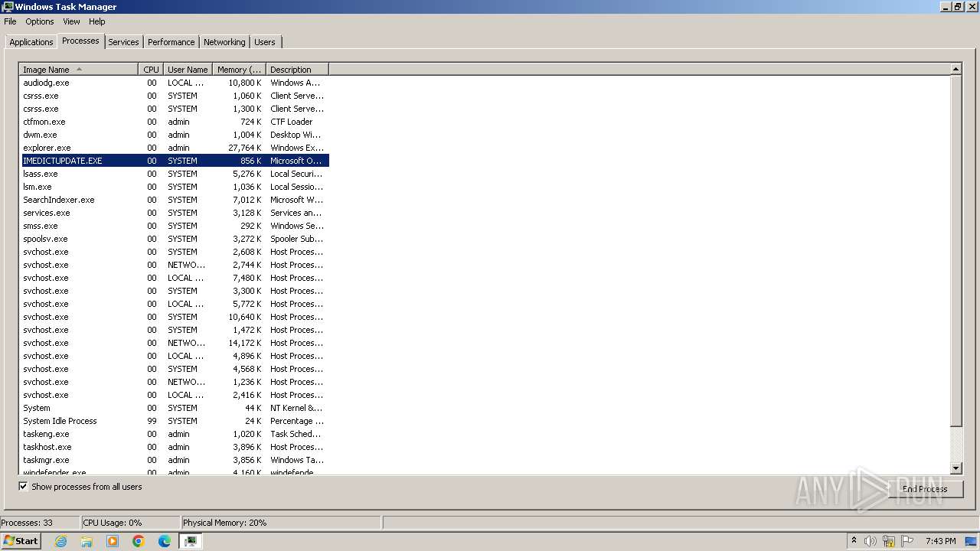
Task: Open the File menu
Action: click(x=10, y=21)
